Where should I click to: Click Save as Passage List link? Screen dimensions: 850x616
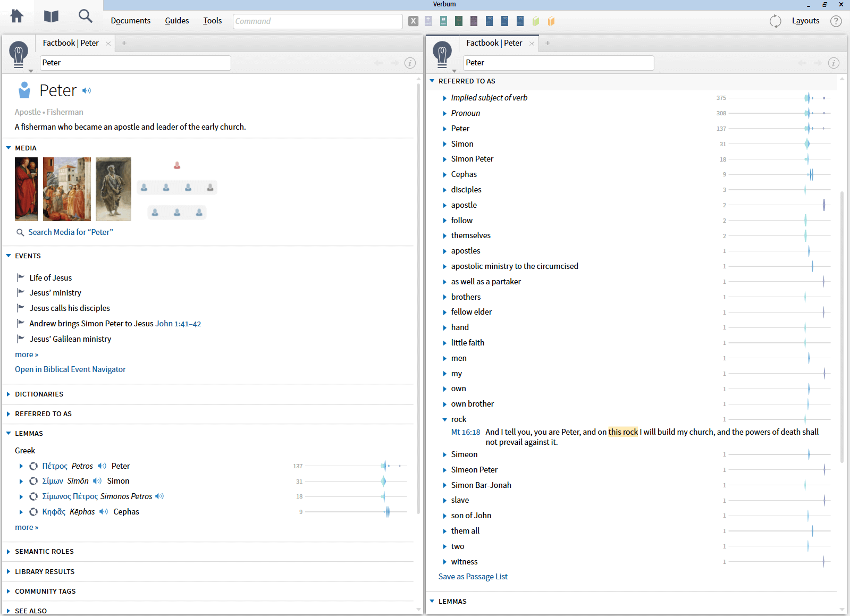(x=473, y=577)
